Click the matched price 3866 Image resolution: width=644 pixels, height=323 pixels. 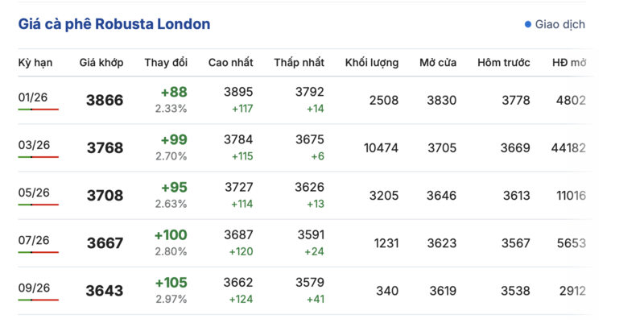pyautogui.click(x=105, y=101)
